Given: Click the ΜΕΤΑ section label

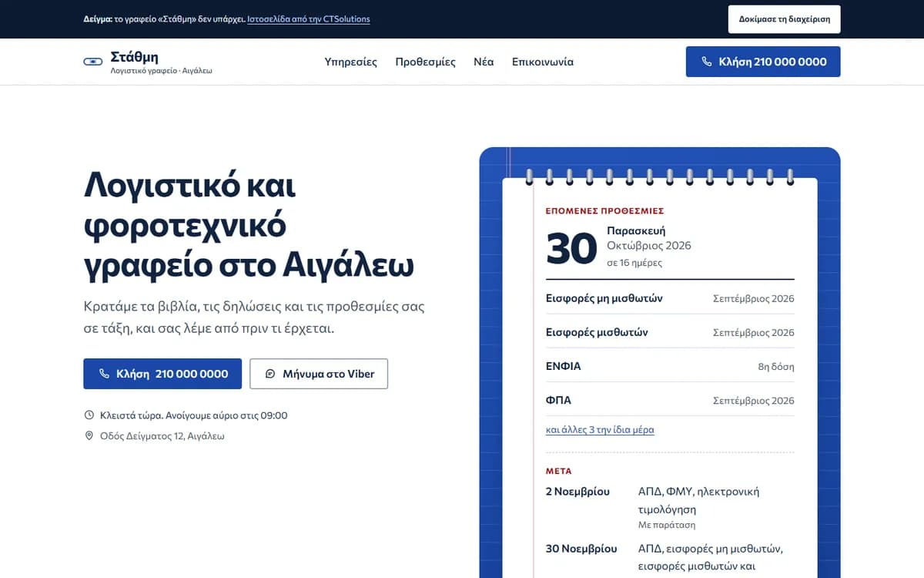Looking at the screenshot, I should (558, 471).
